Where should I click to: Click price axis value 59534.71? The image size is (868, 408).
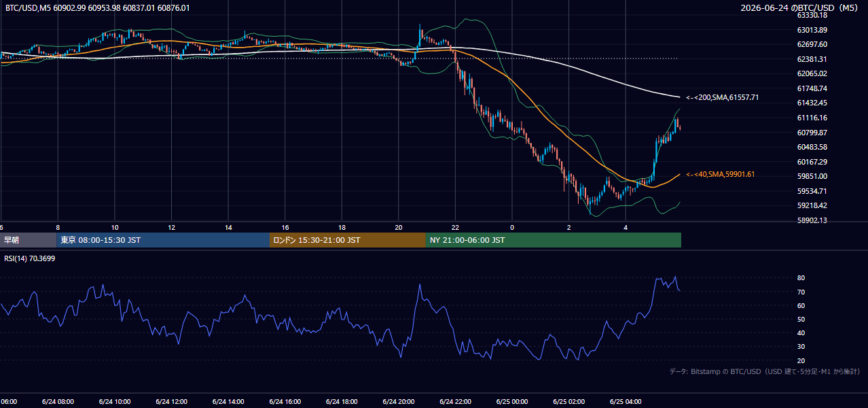812,191
